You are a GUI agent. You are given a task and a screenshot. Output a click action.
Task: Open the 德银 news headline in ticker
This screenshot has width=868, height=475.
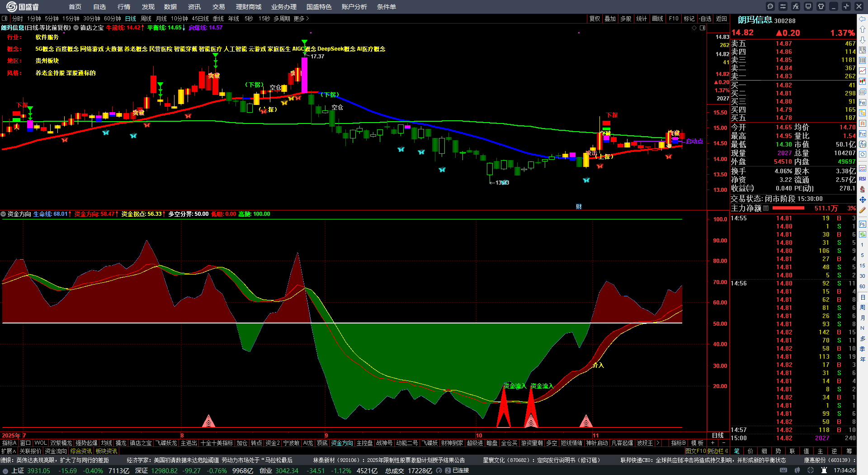pos(54,460)
